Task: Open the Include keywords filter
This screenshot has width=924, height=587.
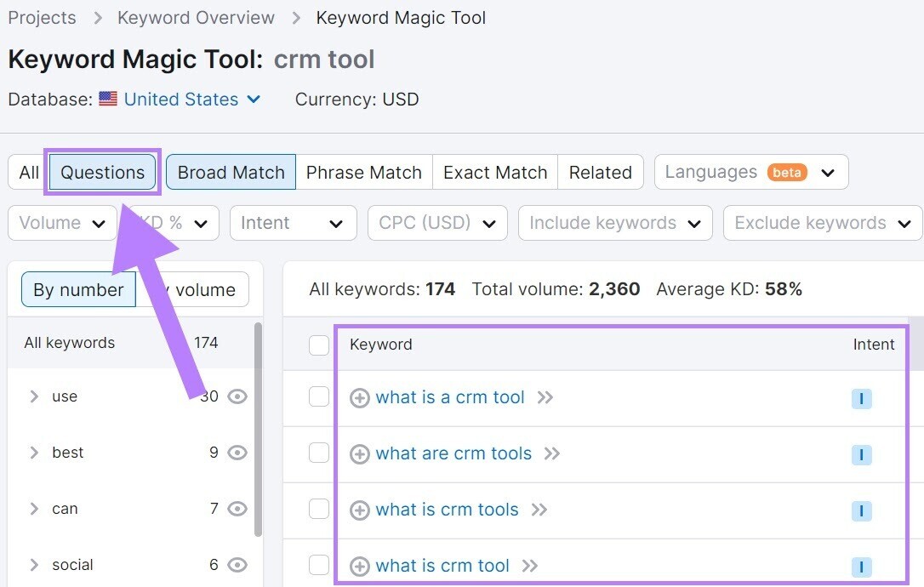Action: (x=614, y=223)
